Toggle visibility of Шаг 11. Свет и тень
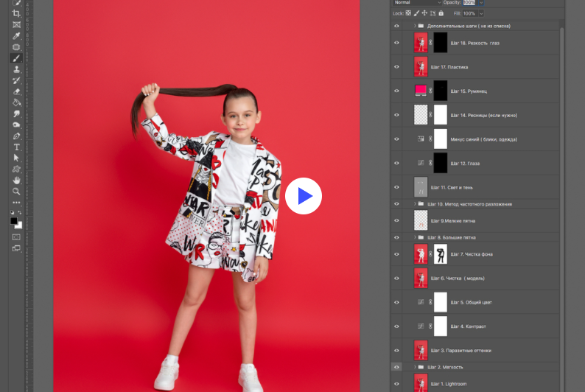Screen dimensions: 585x392 (x=396, y=187)
